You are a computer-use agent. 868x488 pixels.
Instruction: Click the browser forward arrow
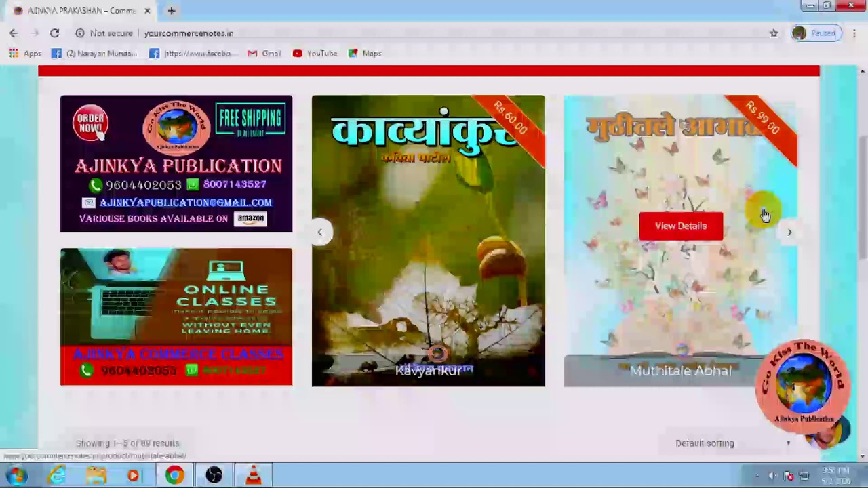coord(34,33)
